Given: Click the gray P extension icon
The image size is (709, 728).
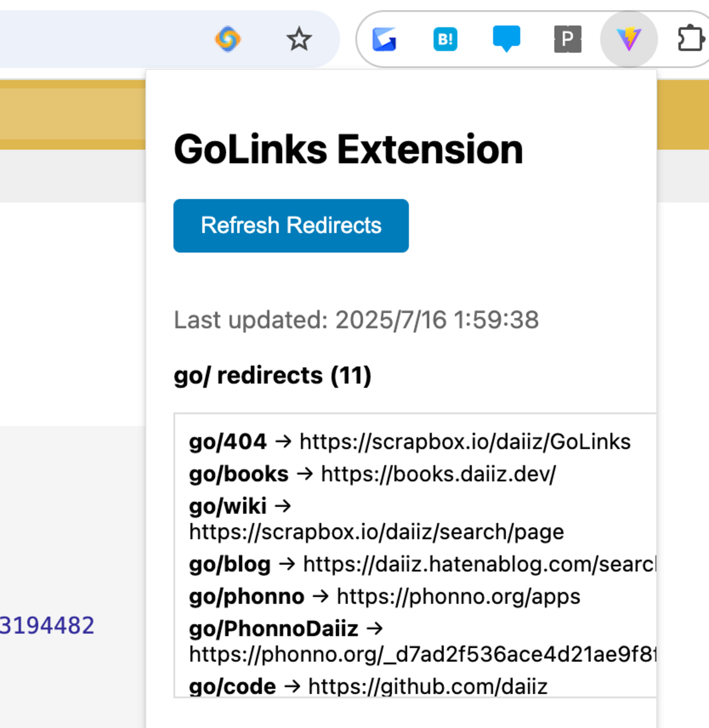Looking at the screenshot, I should tap(568, 39).
